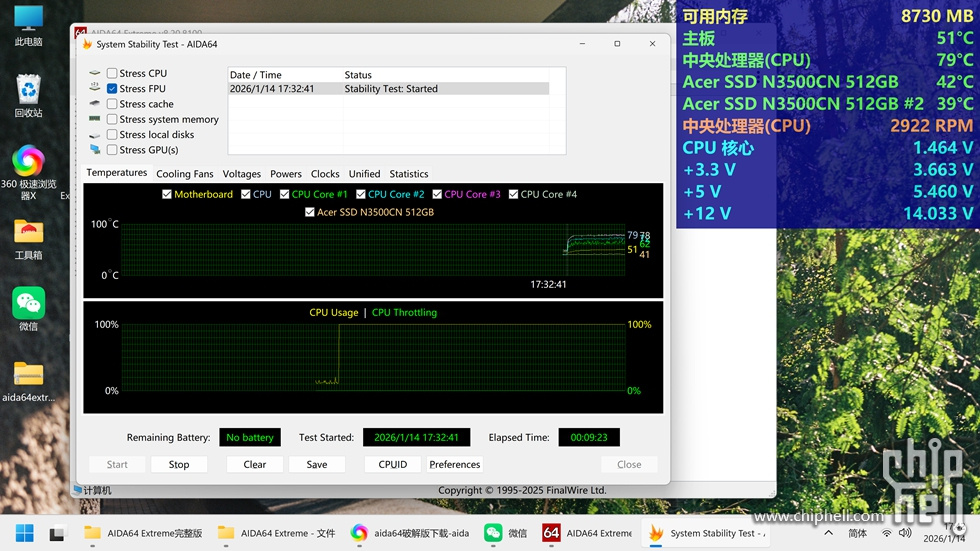Click the 简体 input method indicator
Viewport: 980px width, 551px height.
pos(858,533)
